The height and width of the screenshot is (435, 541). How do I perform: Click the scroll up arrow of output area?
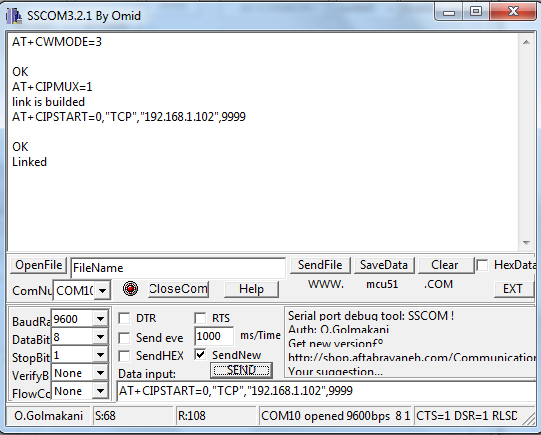point(526,42)
